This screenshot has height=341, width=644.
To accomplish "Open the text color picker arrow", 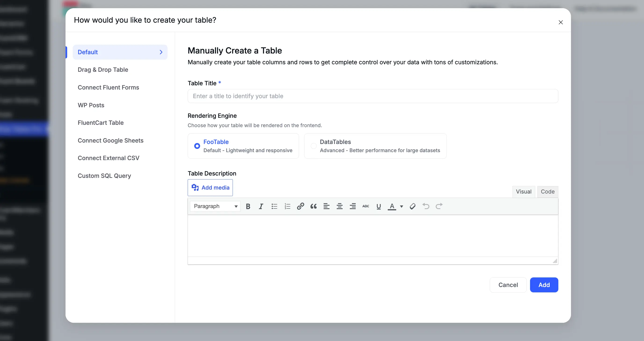I will pyautogui.click(x=402, y=206).
